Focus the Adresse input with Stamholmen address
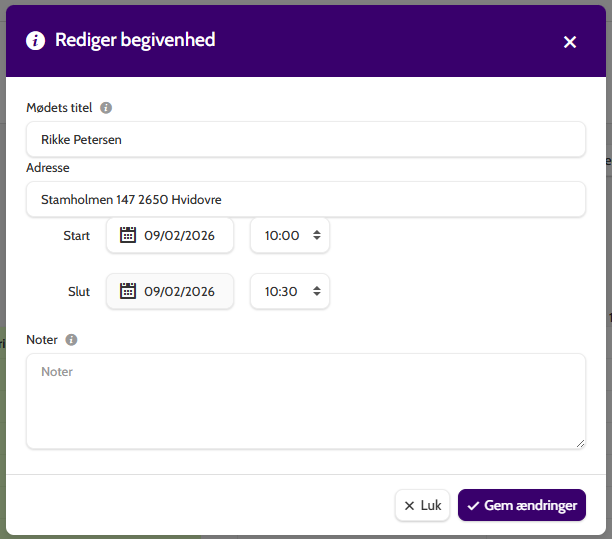This screenshot has width=612, height=539. click(x=306, y=199)
